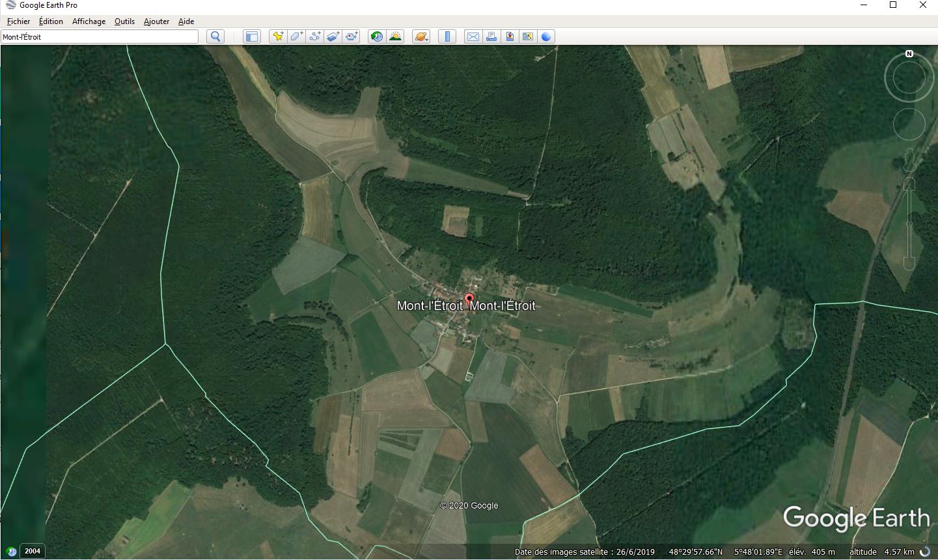This screenshot has height=560, width=938.
Task: Open the Édition menu
Action: (51, 21)
